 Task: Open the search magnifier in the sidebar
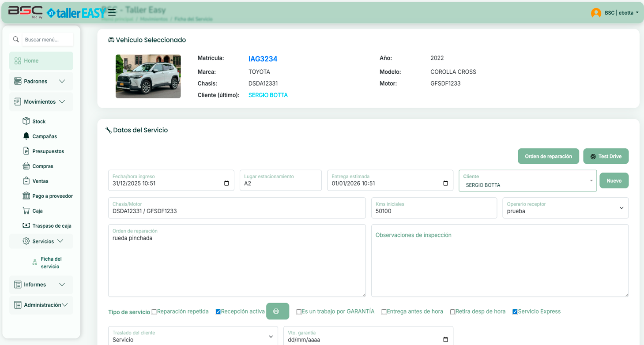(x=16, y=39)
